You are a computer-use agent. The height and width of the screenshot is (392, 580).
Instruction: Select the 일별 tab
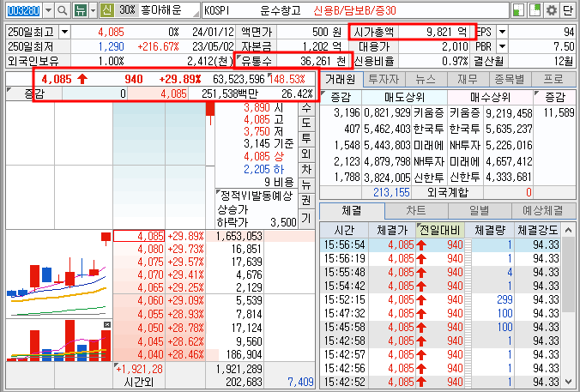click(x=480, y=211)
